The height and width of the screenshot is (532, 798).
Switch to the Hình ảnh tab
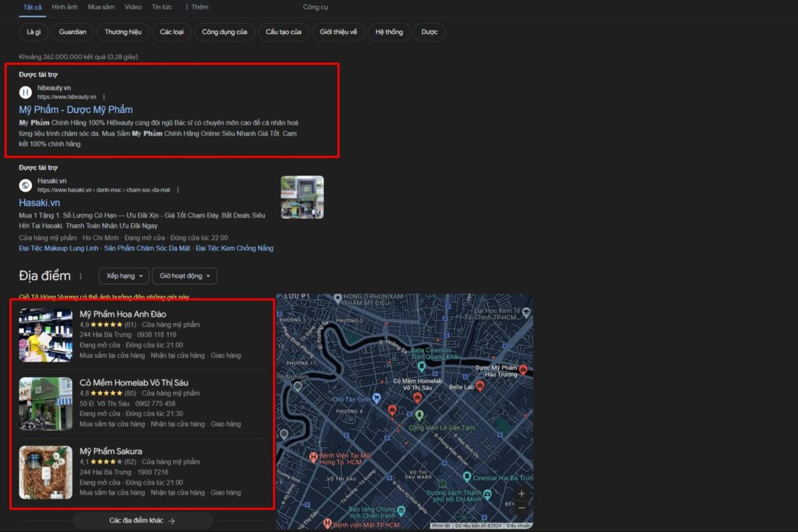[x=65, y=7]
